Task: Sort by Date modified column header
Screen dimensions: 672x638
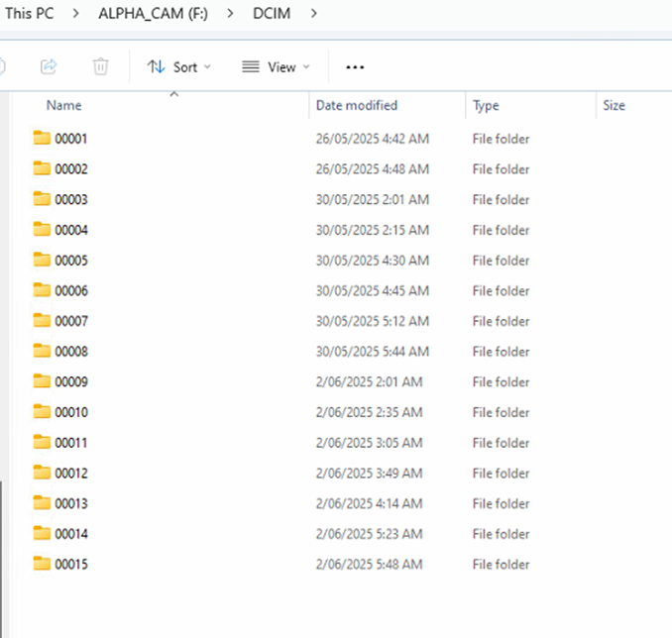Action: coord(357,105)
